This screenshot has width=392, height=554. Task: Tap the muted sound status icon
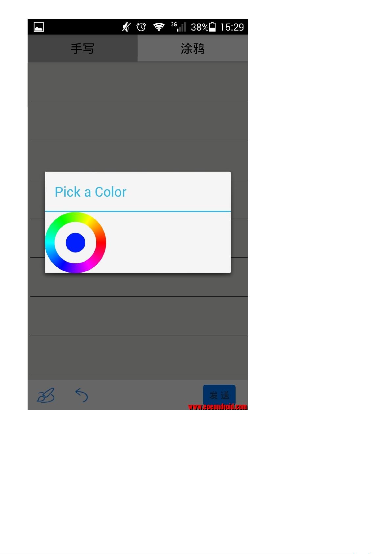coord(126,27)
